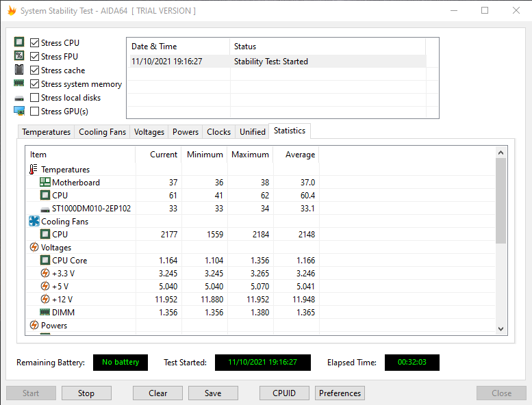Click the lightning icon for +12 V

(45, 299)
